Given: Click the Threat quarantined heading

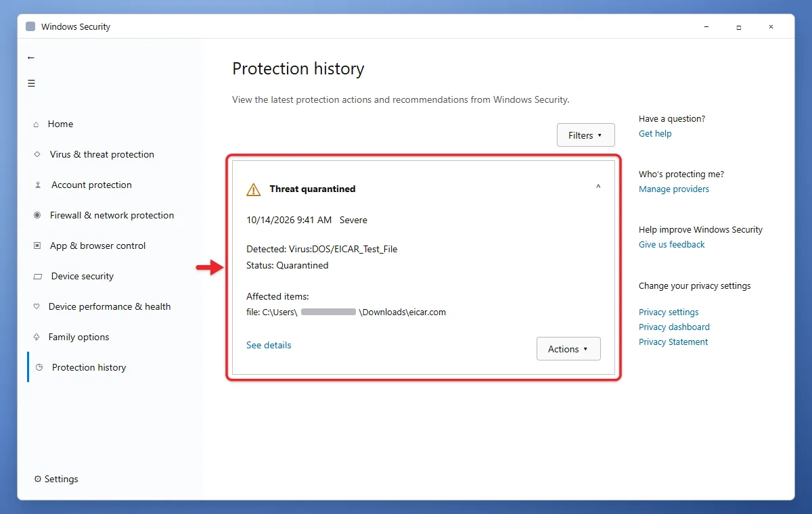Looking at the screenshot, I should pos(313,189).
